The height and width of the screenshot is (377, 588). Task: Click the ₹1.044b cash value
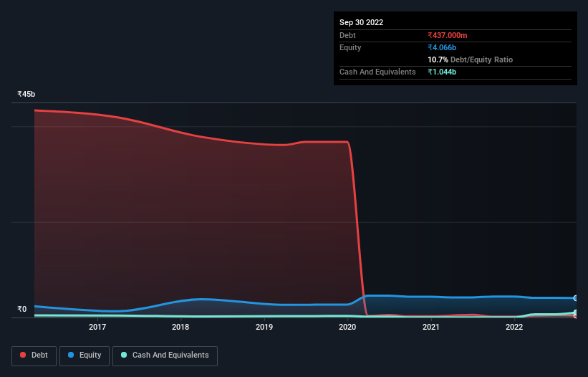[x=442, y=72]
